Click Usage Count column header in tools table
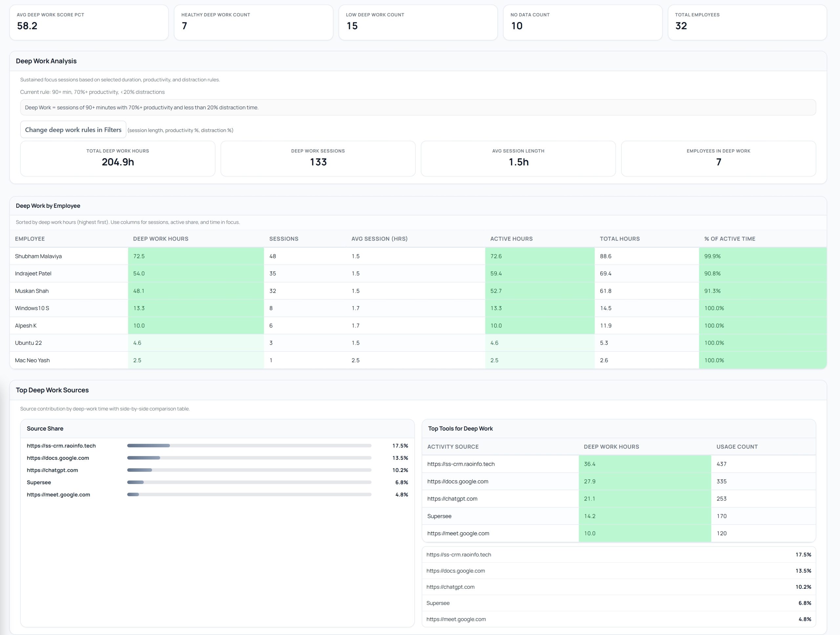This screenshot has width=840, height=635. click(x=737, y=447)
